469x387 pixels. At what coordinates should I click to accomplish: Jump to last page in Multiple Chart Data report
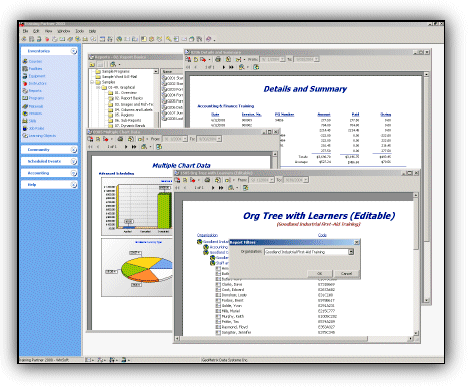tap(134, 147)
